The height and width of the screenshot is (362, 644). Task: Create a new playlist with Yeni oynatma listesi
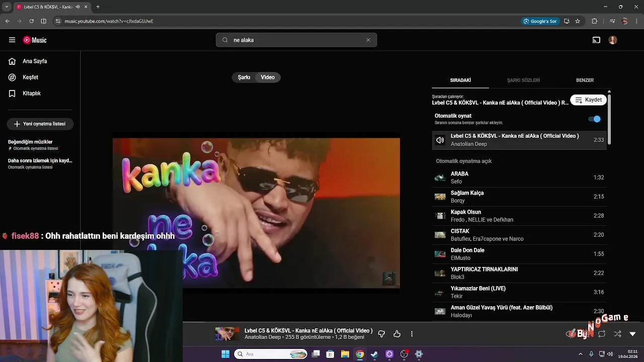(x=40, y=124)
